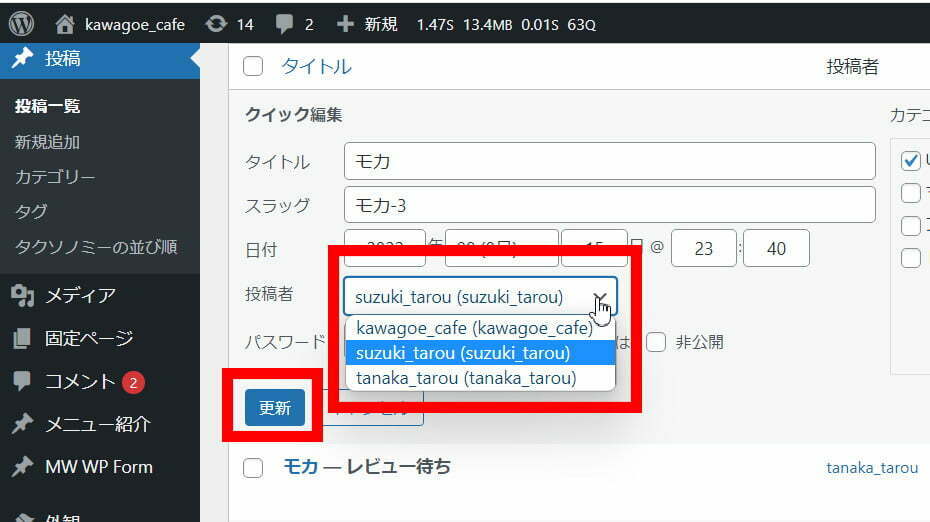Viewport: 930px width, 522px height.
Task: Click the タイトル input containing モカ
Action: 610,161
